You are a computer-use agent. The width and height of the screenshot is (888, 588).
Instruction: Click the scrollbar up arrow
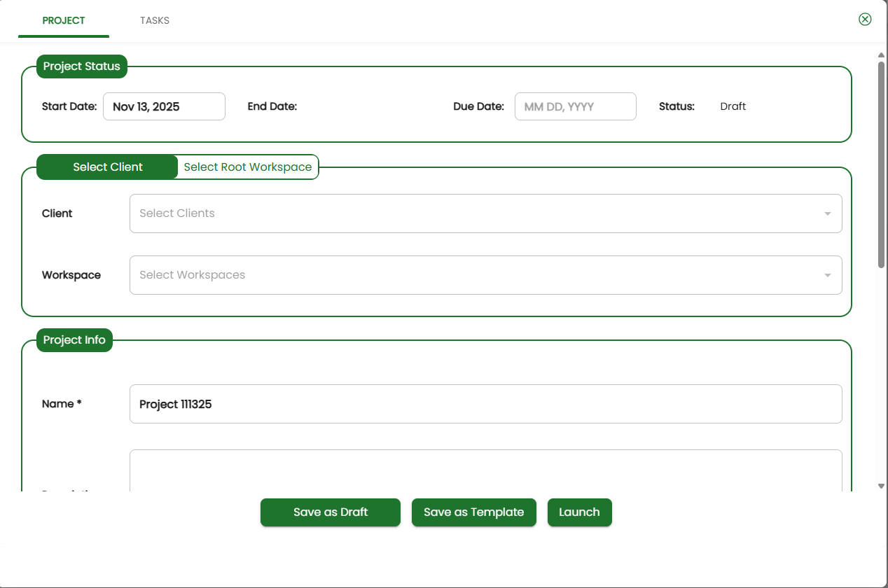(881, 55)
